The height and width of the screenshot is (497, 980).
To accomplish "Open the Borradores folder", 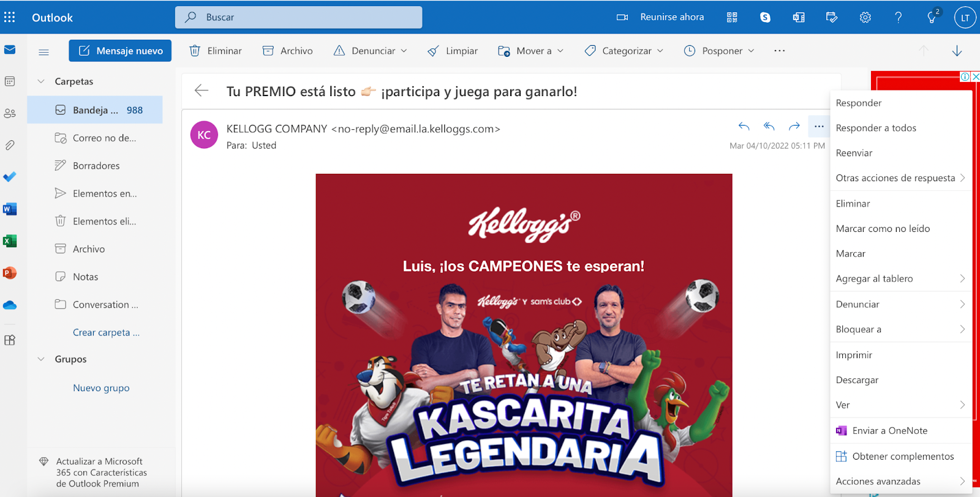I will (x=95, y=165).
